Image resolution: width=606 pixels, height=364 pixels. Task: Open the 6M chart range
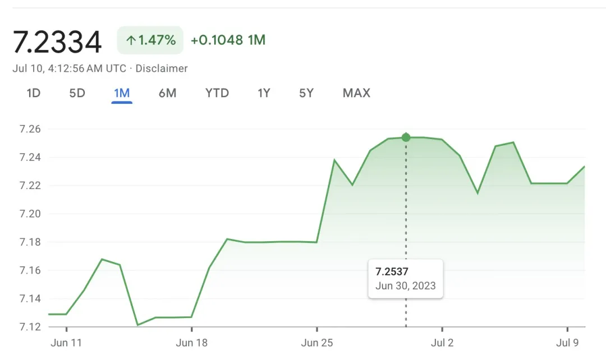click(167, 93)
